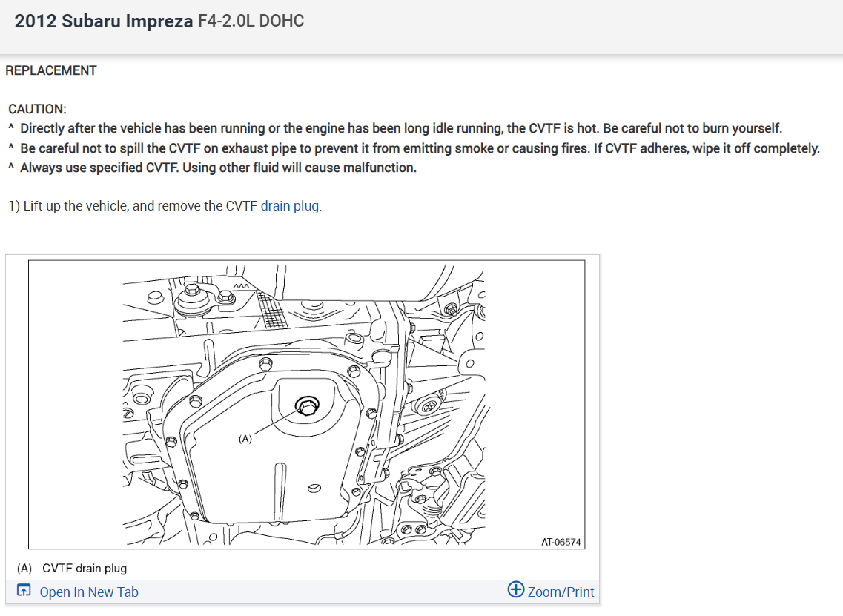The image size is (843, 616).
Task: Click the oval dimple on the oil pan
Action: [x=314, y=488]
